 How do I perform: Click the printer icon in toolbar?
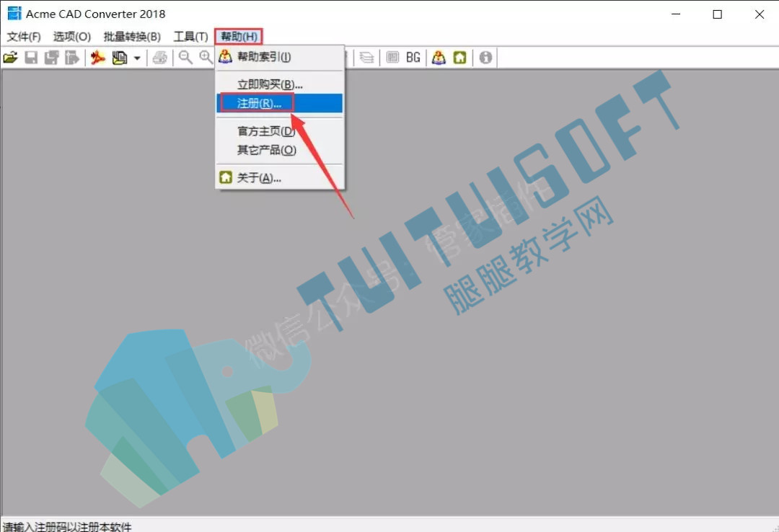pos(160,58)
